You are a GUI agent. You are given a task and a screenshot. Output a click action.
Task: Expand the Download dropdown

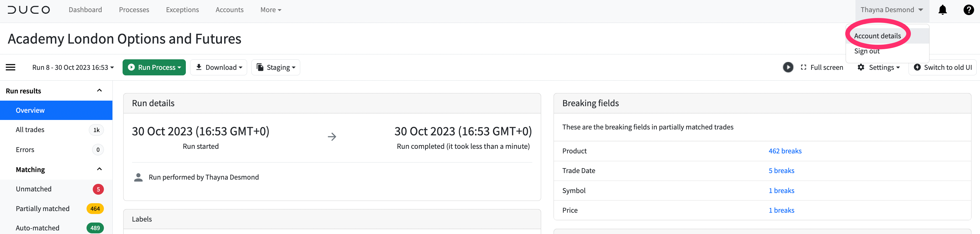[218, 67]
